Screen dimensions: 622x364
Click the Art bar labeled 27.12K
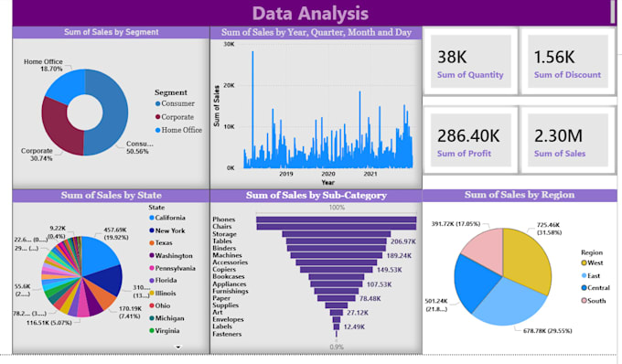click(x=336, y=313)
